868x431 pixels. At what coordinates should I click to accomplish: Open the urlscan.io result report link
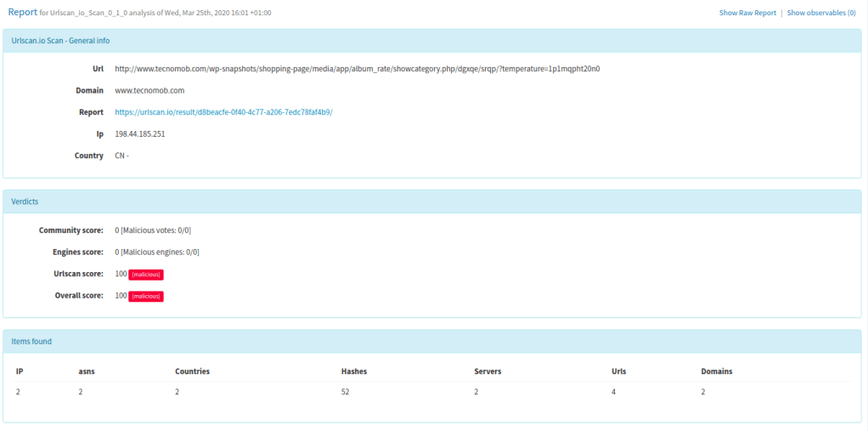coord(223,112)
